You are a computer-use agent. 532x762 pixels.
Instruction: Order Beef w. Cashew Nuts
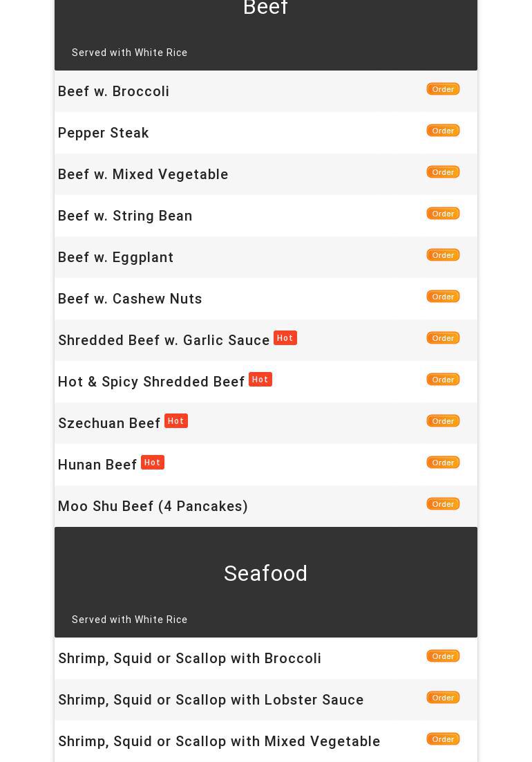point(443,297)
